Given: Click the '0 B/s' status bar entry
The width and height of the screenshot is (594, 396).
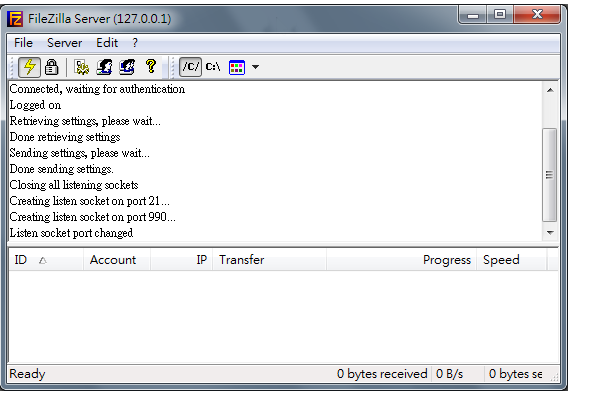Looking at the screenshot, I should (449, 374).
